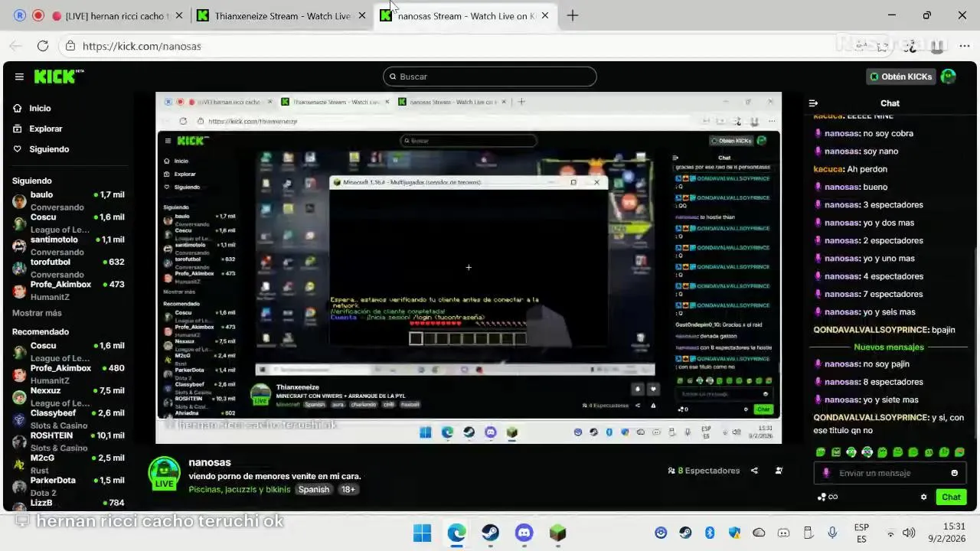Close the Thianxeneize Stream tab
Viewport: 980px width, 551px height.
[362, 15]
